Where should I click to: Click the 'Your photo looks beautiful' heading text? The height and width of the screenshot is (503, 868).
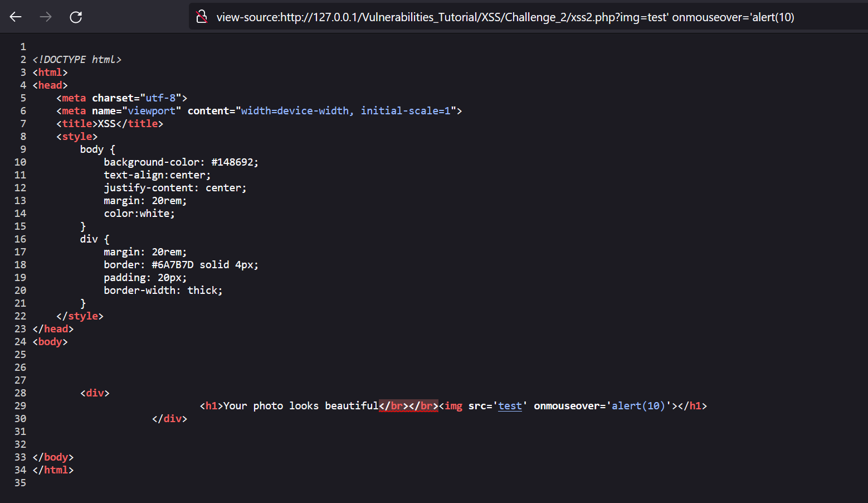tap(301, 406)
